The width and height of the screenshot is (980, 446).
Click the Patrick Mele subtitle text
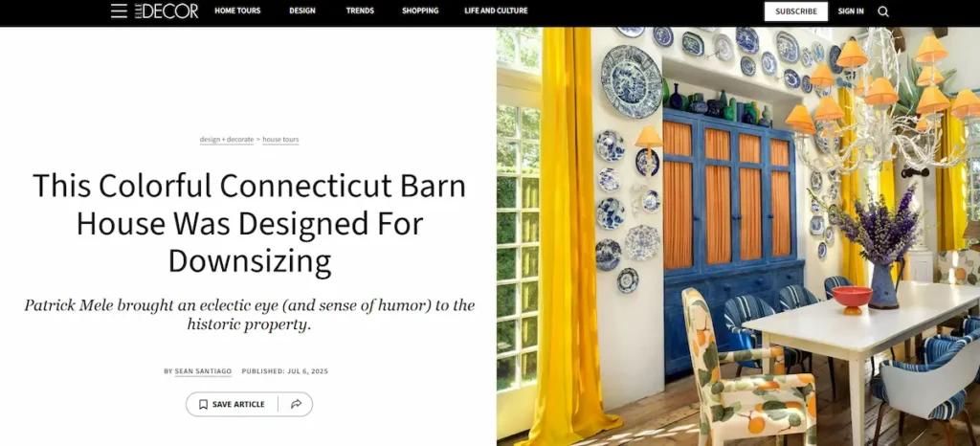(250, 315)
